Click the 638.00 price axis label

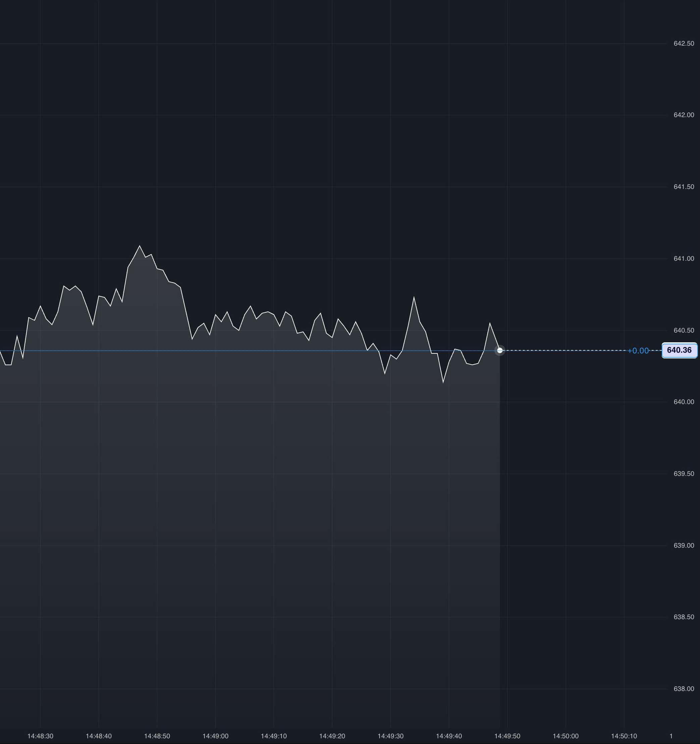tap(684, 689)
